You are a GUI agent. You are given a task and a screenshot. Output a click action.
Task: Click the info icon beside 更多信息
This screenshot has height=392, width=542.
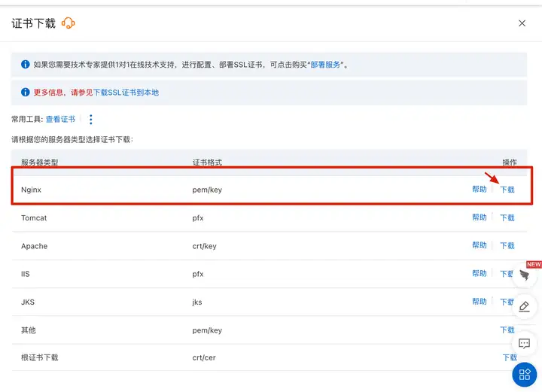tap(26, 93)
